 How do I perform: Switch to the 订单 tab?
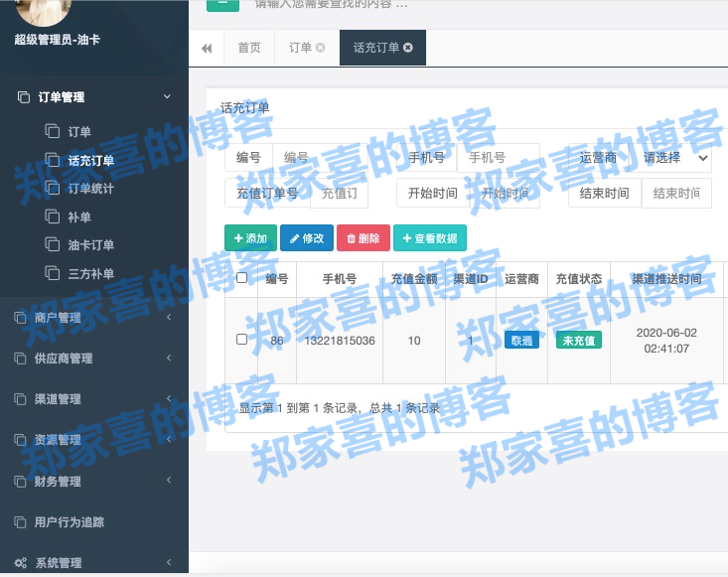point(300,48)
